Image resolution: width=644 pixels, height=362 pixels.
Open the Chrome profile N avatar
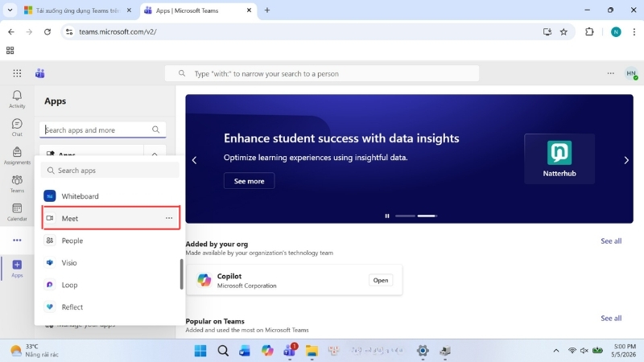point(616,31)
